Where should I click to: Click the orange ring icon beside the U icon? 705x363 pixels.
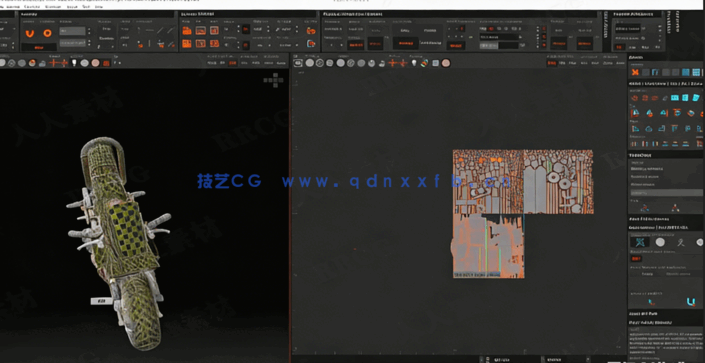pos(47,33)
